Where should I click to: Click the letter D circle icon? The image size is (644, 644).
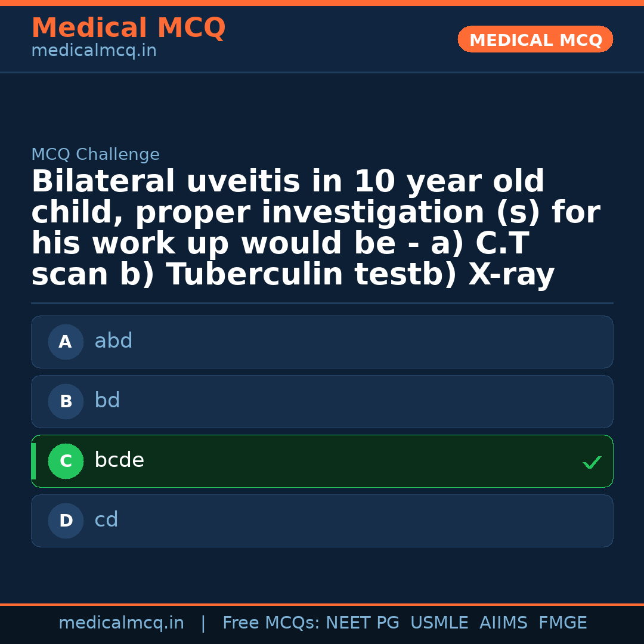coord(66,521)
